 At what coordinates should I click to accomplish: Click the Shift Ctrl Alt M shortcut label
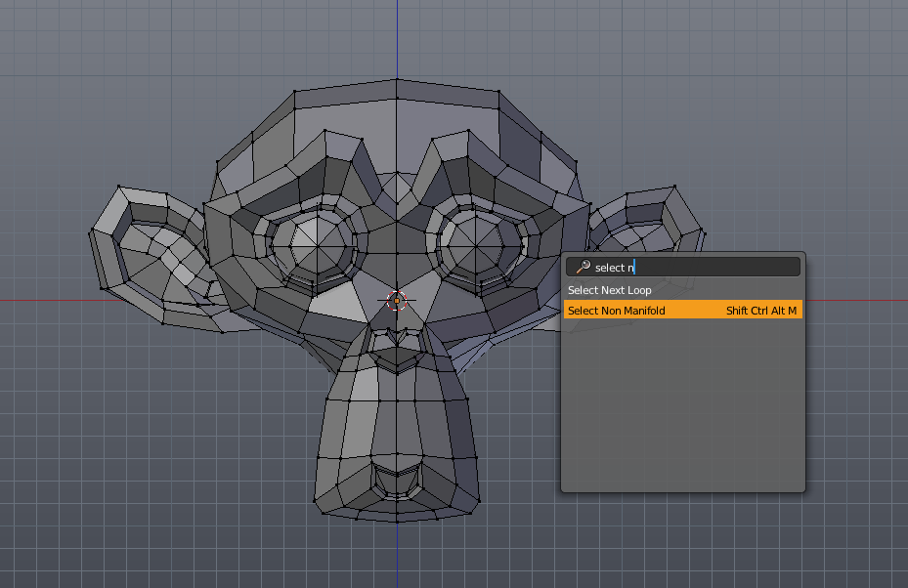[761, 310]
